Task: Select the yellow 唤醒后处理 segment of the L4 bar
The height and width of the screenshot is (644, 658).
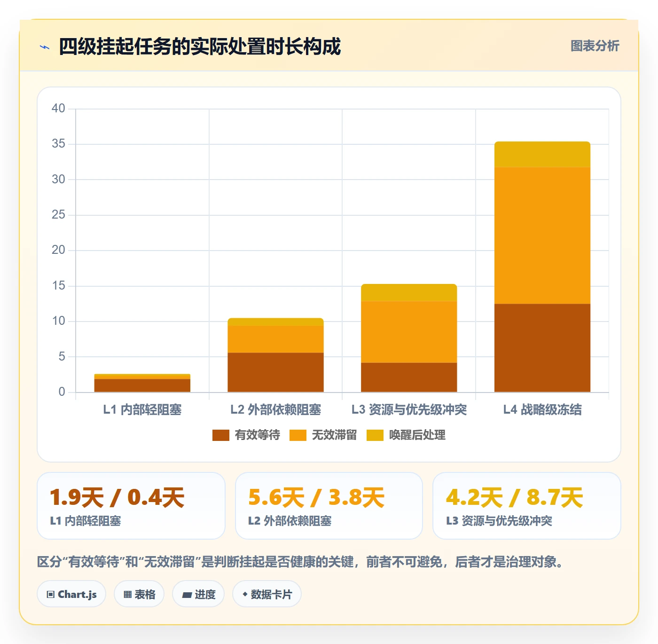Action: [542, 155]
